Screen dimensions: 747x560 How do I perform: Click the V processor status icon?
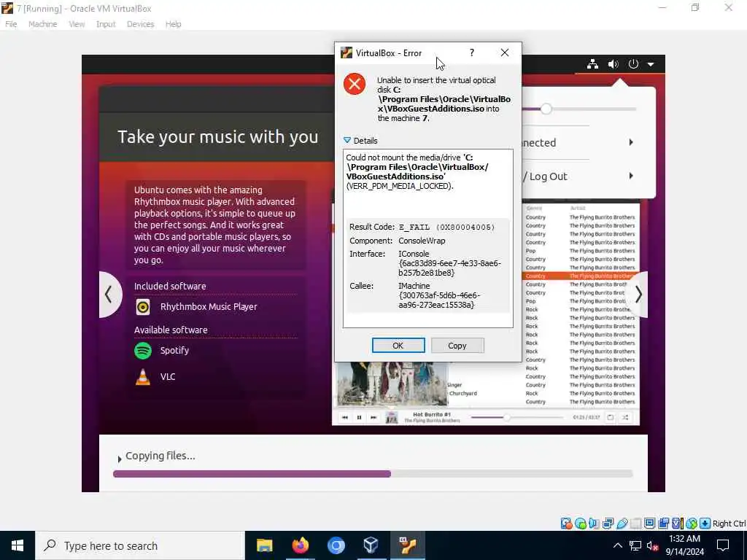pos(677,524)
